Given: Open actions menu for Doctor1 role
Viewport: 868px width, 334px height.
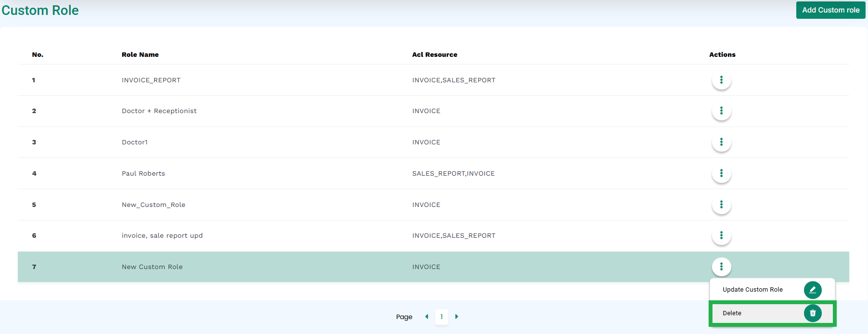Looking at the screenshot, I should click(x=721, y=142).
